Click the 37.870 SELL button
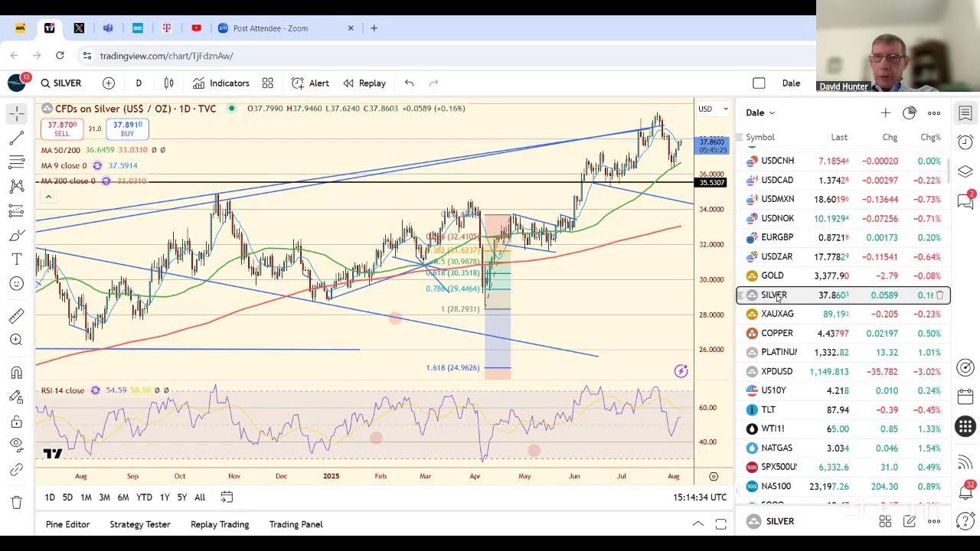 click(x=62, y=129)
